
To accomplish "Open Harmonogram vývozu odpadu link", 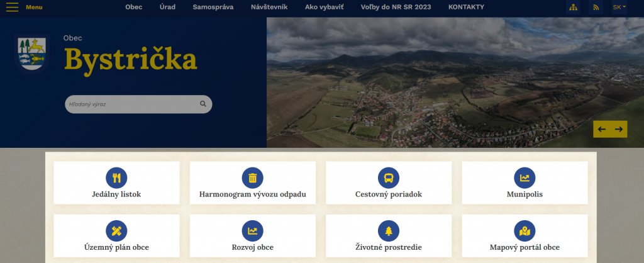I will (x=253, y=195).
